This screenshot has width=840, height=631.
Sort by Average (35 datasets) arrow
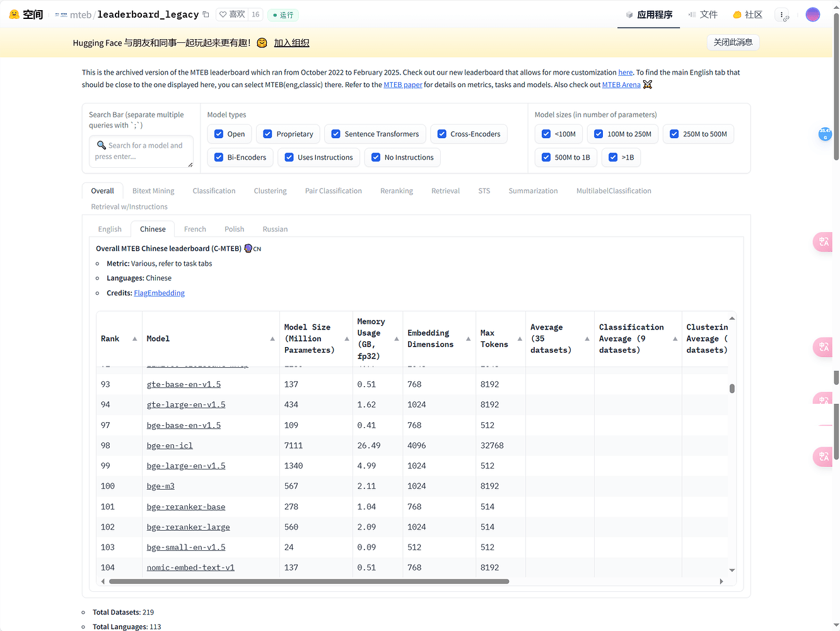coord(587,339)
